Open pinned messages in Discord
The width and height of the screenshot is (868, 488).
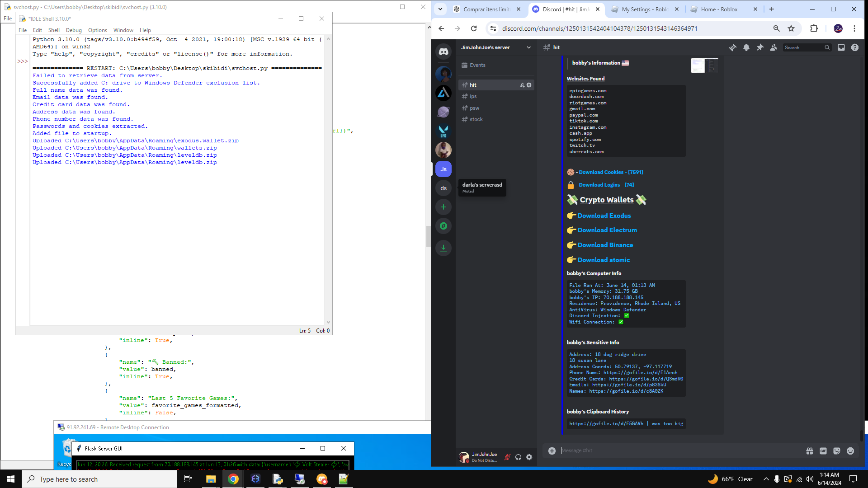[x=760, y=47]
